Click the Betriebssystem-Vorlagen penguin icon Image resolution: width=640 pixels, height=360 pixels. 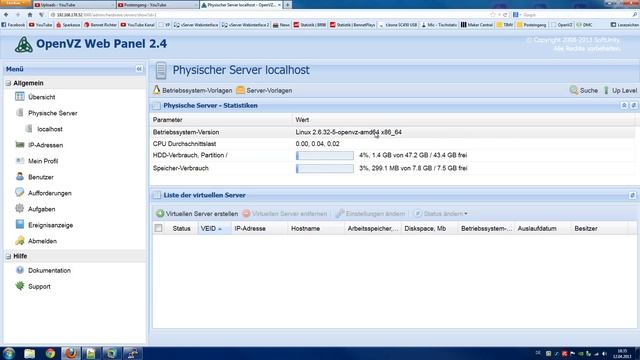(157, 90)
